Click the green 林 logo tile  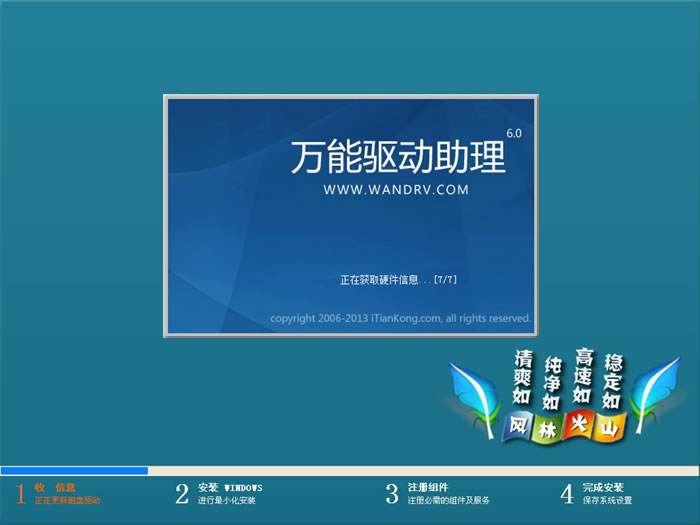548,429
